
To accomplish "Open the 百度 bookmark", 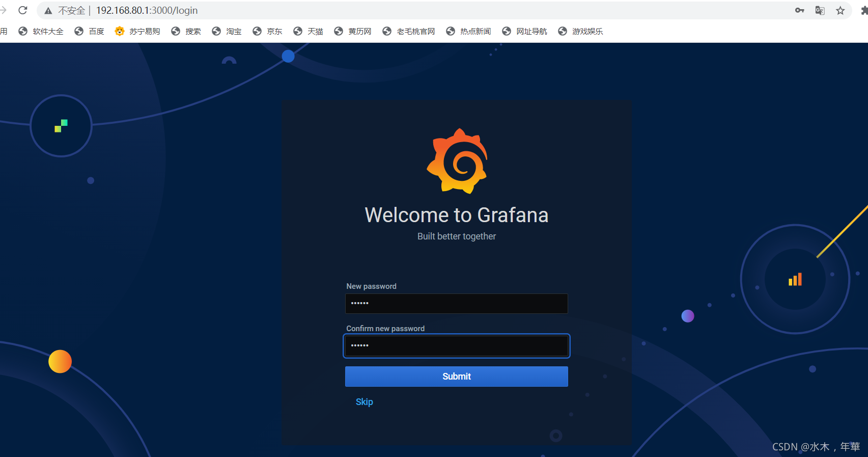I will coord(89,31).
